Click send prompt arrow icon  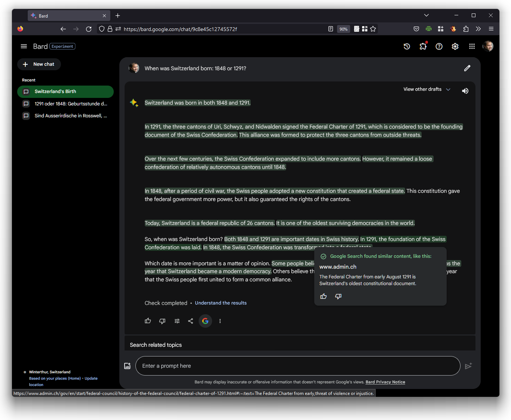coord(468,366)
